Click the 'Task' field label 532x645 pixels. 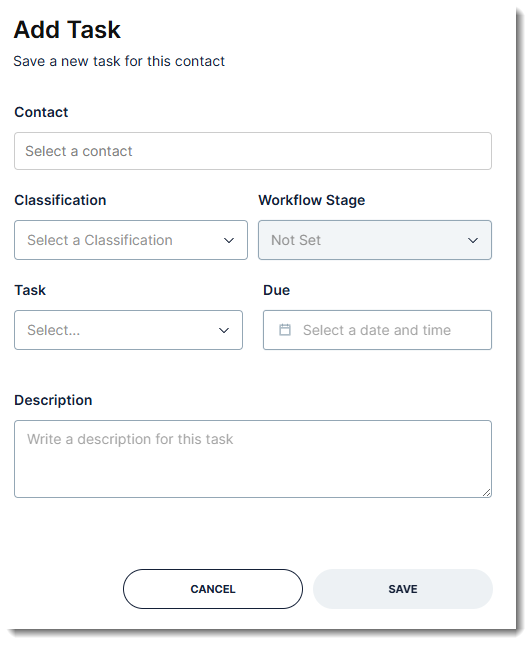30,290
